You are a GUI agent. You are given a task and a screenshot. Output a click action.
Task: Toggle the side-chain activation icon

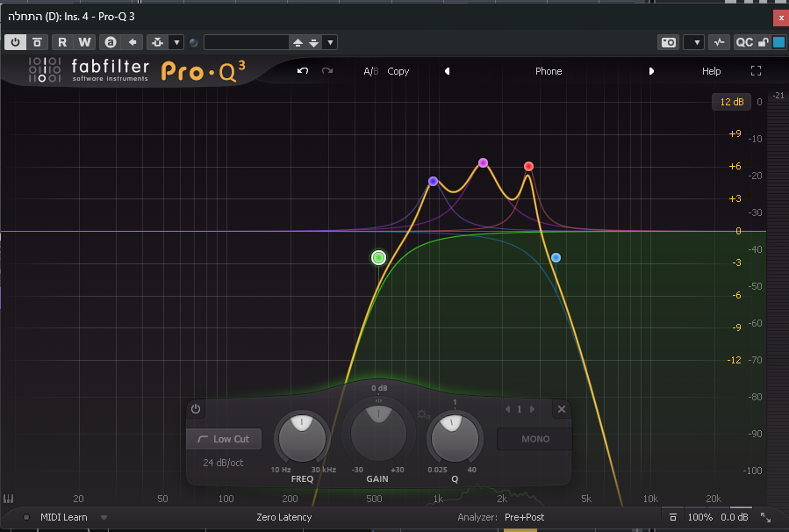pos(719,42)
